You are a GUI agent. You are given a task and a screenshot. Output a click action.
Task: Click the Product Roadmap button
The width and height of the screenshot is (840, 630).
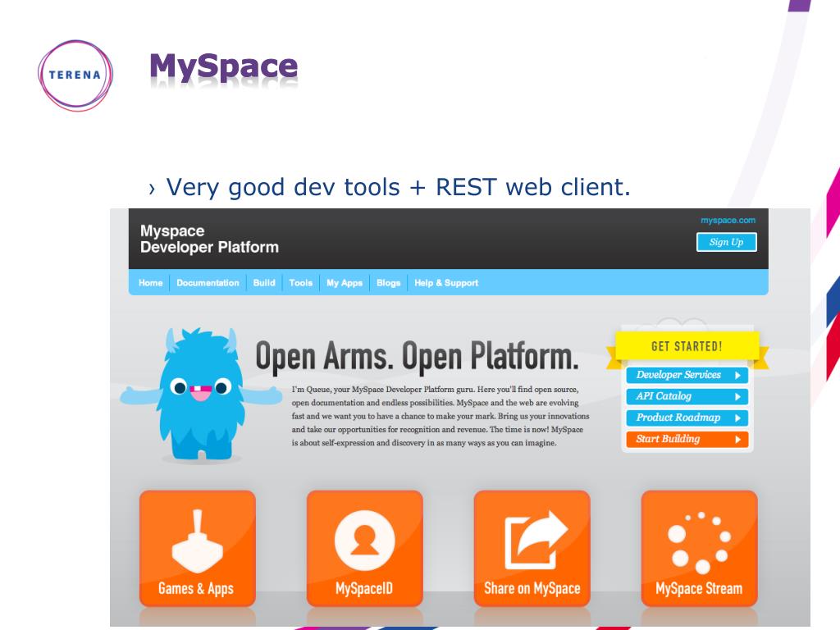point(687,418)
